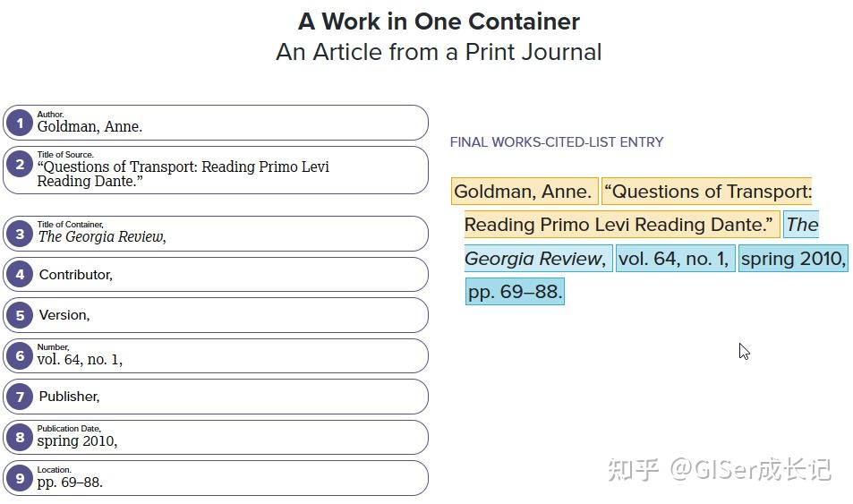The image size is (853, 504).
Task: Click 'A Work in One Container' title
Action: click(439, 21)
